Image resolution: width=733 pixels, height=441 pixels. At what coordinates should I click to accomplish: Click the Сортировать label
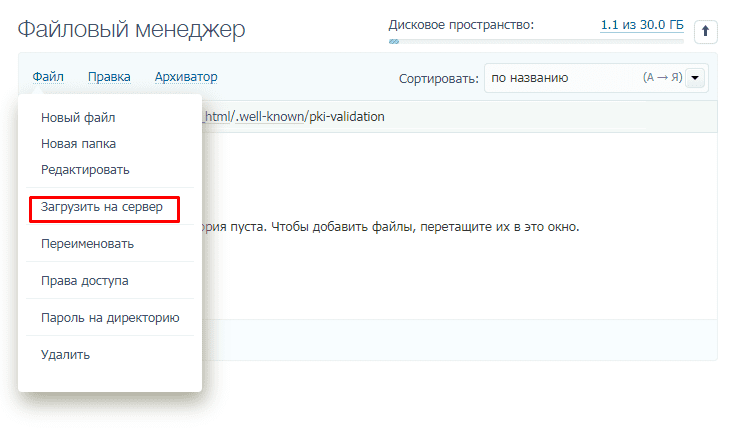(438, 79)
